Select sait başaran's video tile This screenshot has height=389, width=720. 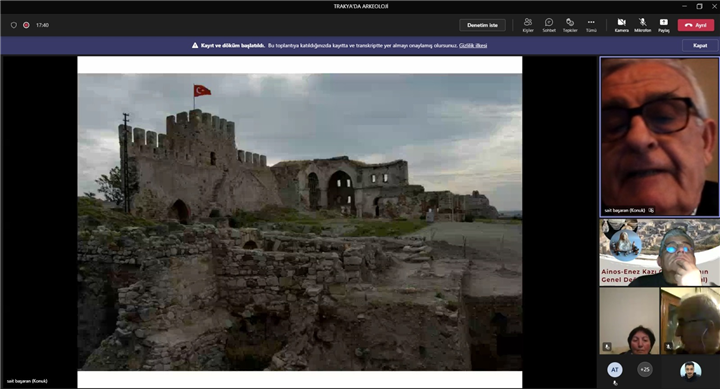[659, 137]
